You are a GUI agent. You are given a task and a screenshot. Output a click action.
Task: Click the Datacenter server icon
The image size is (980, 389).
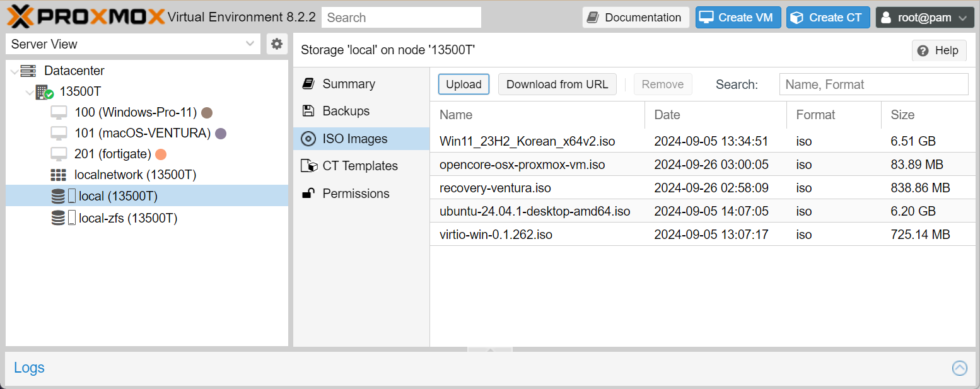pos(28,71)
